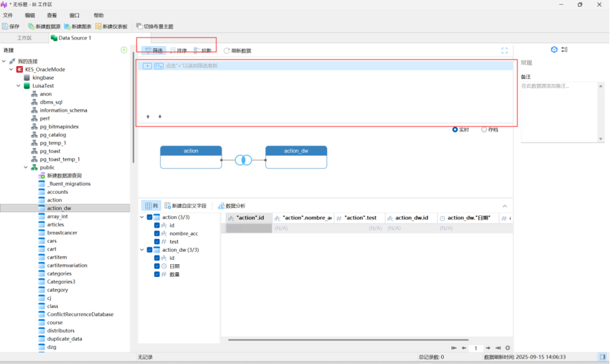Collapse the column panel with chevron
Screen dimensions: 610x364
click(x=504, y=206)
